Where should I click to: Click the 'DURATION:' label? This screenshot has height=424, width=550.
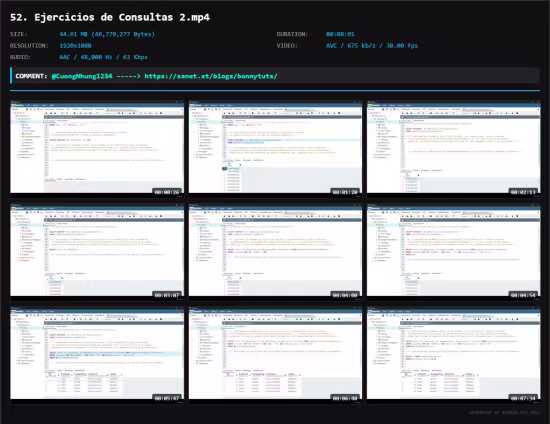point(292,34)
